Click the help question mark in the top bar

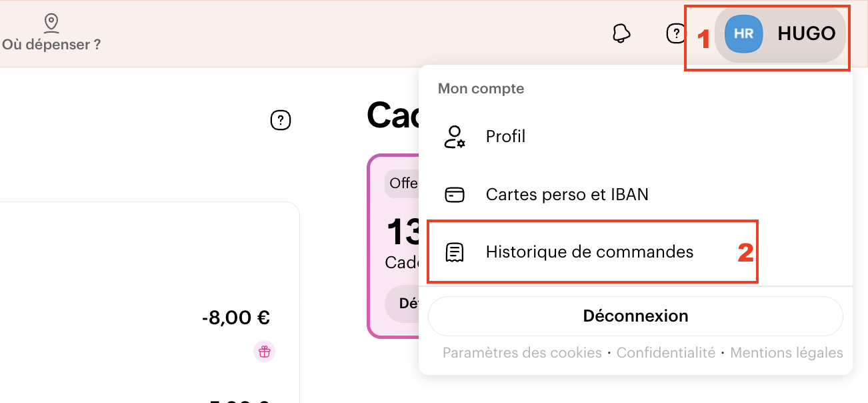pos(676,33)
